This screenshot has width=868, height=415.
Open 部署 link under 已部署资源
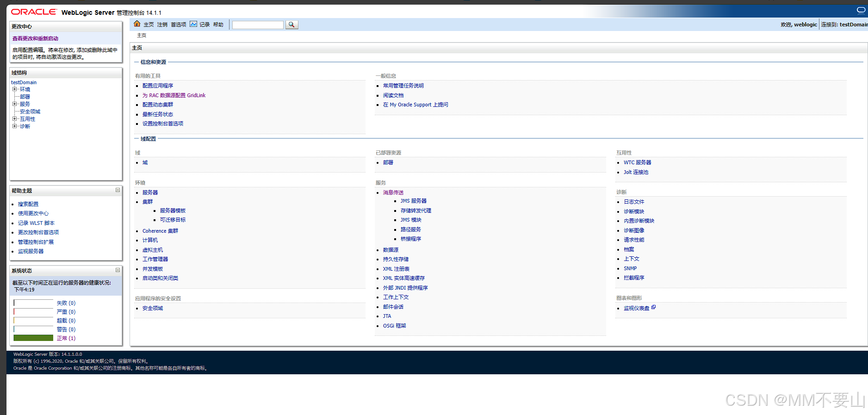coord(388,162)
